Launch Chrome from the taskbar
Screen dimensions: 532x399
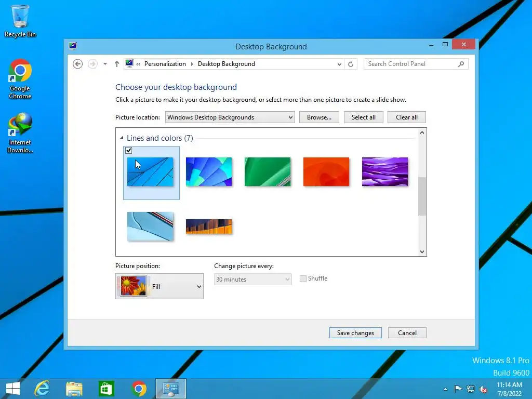(x=139, y=389)
